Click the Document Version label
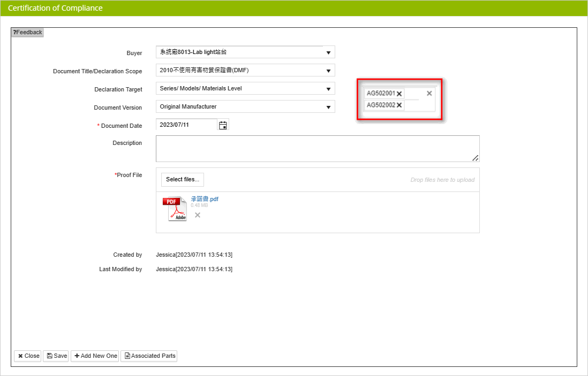588x376 pixels. 118,108
